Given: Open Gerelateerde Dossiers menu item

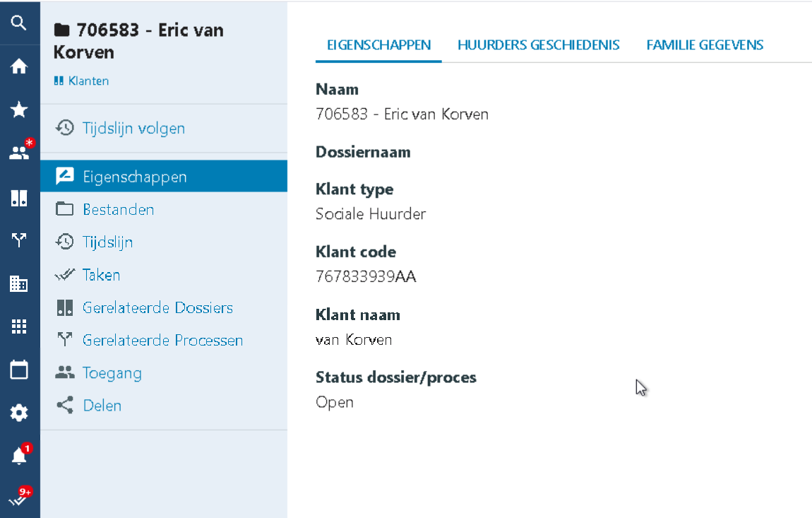Looking at the screenshot, I should point(157,307).
